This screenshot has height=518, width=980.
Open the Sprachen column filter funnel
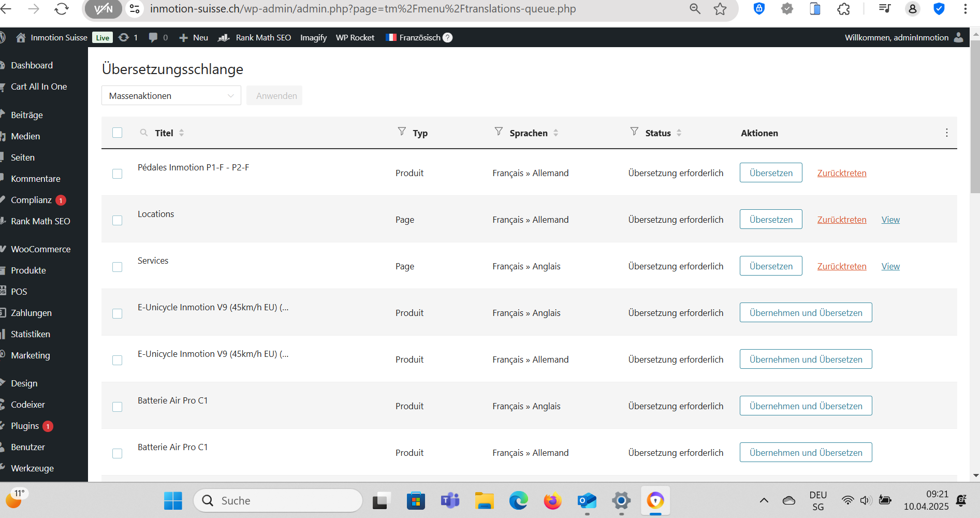click(x=499, y=132)
